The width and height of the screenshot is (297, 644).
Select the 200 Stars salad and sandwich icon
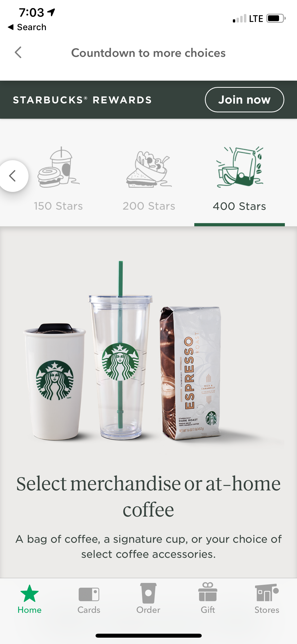pos(149,169)
